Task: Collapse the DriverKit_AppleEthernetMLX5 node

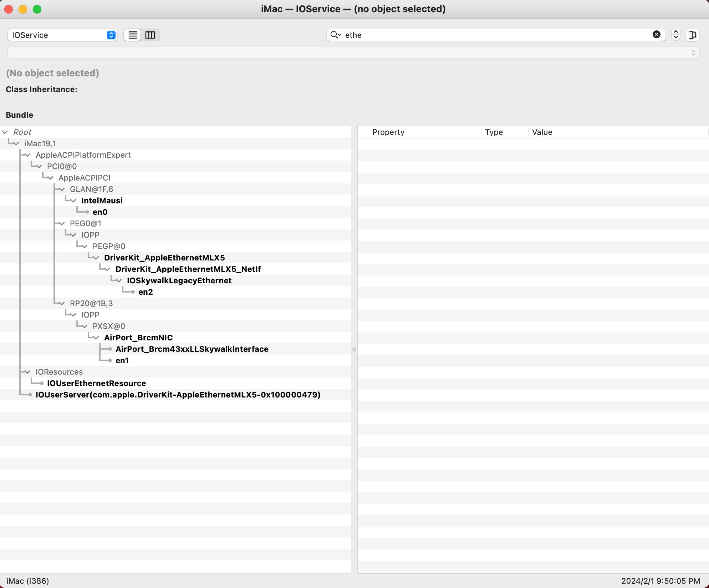Action: pyautogui.click(x=96, y=258)
